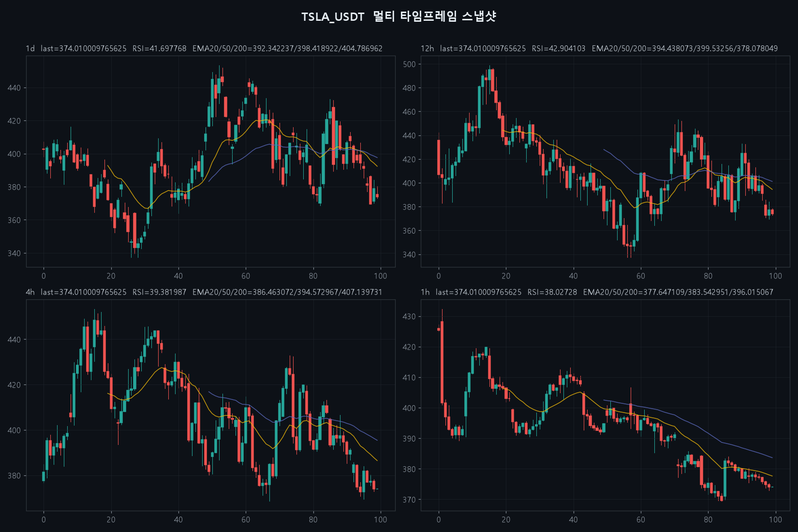Click the large green candle near 60 on 12h chart
Viewport: 798px width, 532px height.
[x=637, y=219]
